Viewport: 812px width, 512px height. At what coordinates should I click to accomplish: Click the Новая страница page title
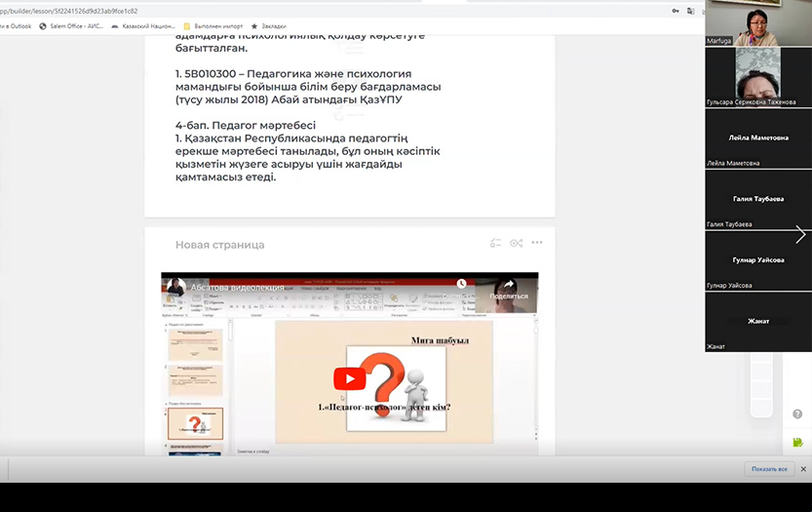(219, 245)
